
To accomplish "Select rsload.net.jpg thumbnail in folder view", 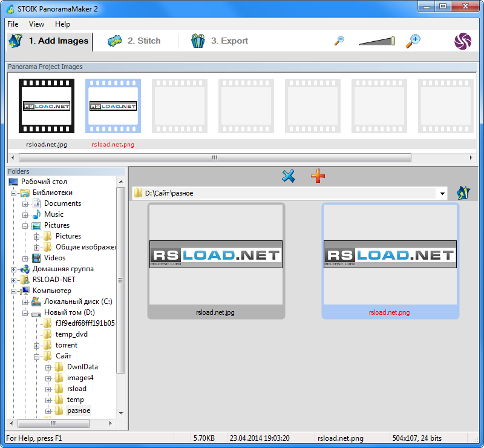I will tap(216, 261).
